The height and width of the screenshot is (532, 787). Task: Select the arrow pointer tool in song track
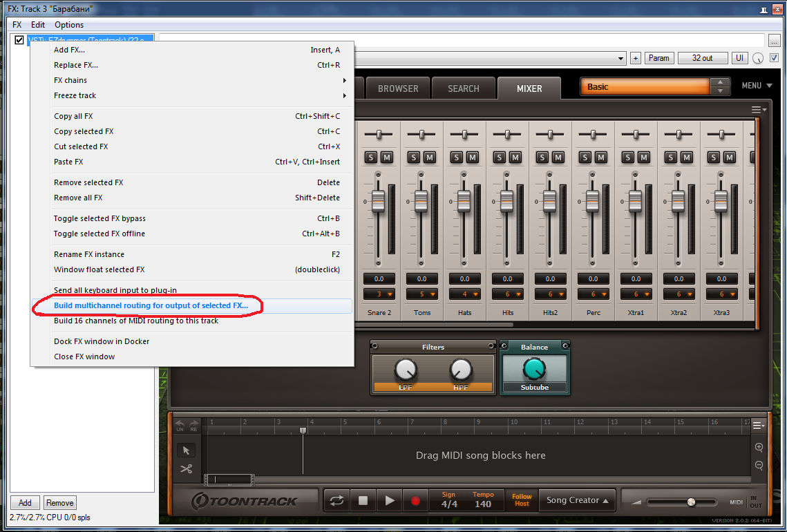point(186,450)
